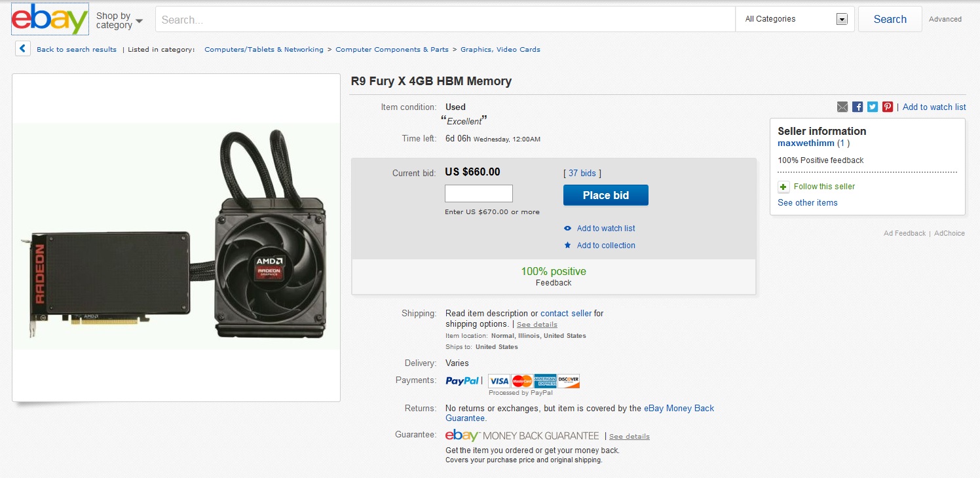View the 37 bids history

click(x=582, y=174)
